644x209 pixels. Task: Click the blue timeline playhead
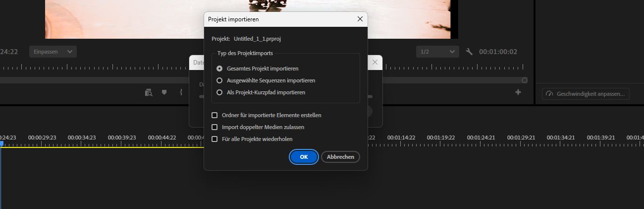(x=1, y=143)
